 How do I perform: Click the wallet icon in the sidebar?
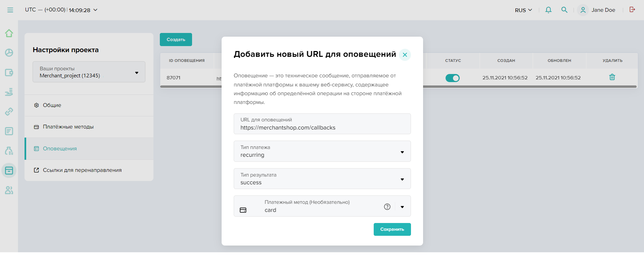[9, 73]
